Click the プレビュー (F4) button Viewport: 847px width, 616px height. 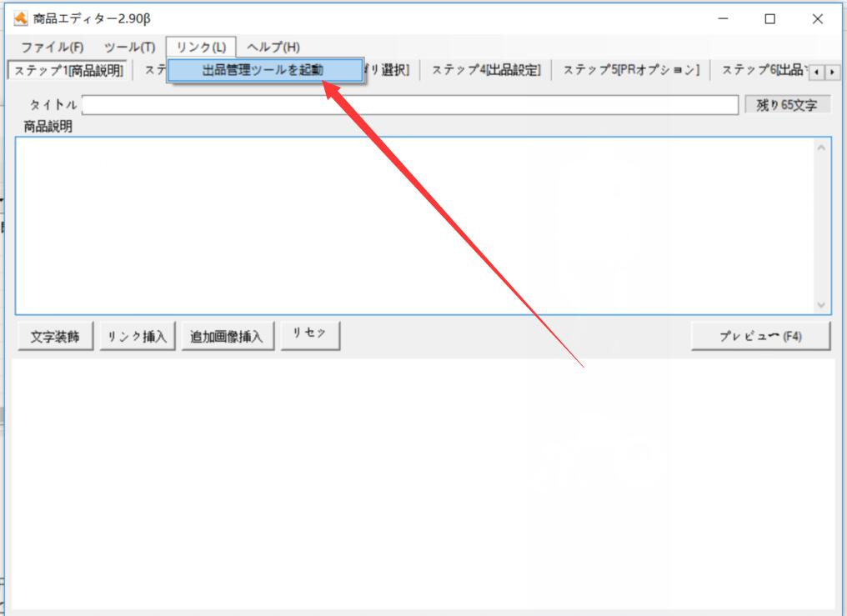tap(760, 337)
